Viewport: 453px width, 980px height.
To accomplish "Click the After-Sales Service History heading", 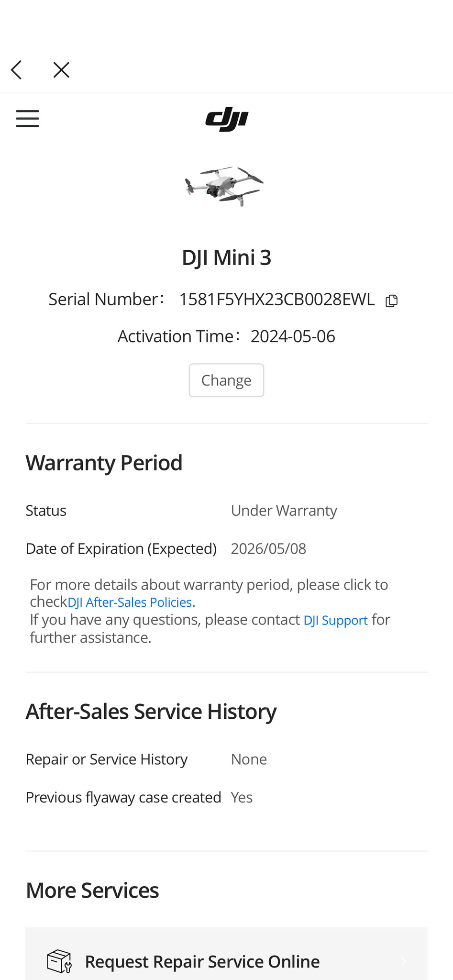I will pyautogui.click(x=151, y=712).
